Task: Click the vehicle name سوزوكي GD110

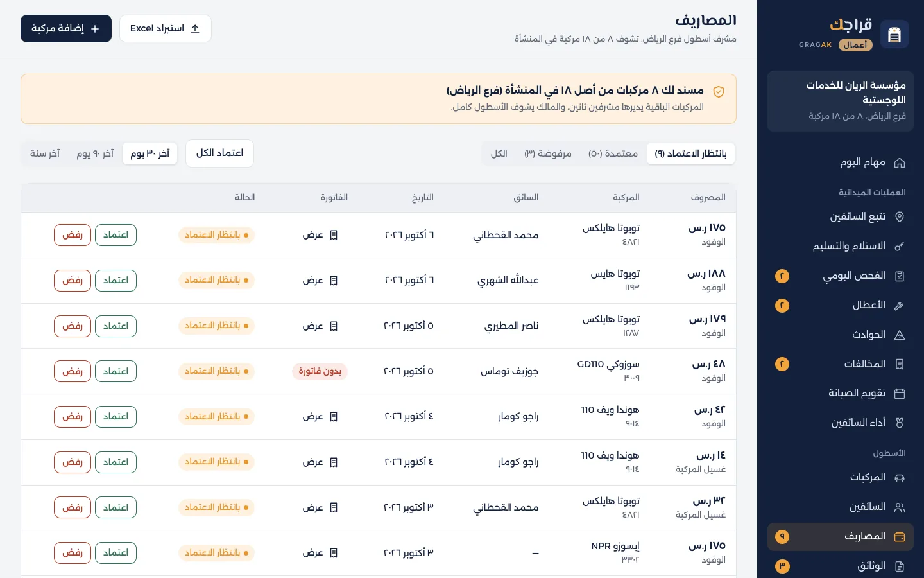Action: click(608, 365)
